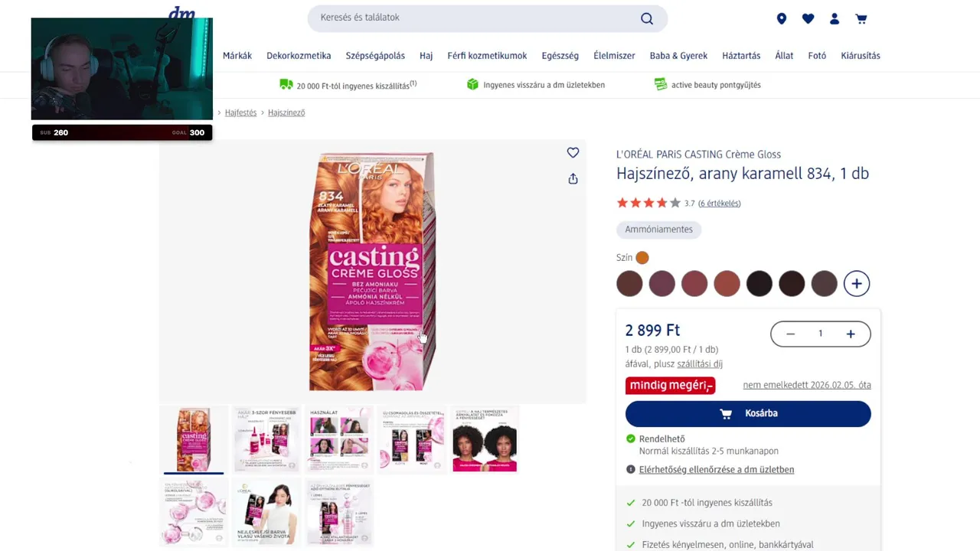This screenshot has width=980, height=551.
Task: Open the user account icon
Action: pyautogui.click(x=835, y=18)
